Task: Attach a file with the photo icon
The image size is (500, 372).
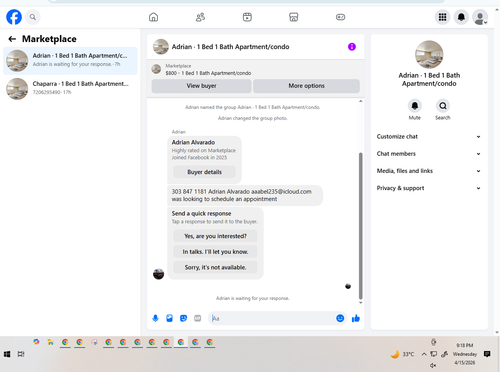Action: [x=169, y=318]
